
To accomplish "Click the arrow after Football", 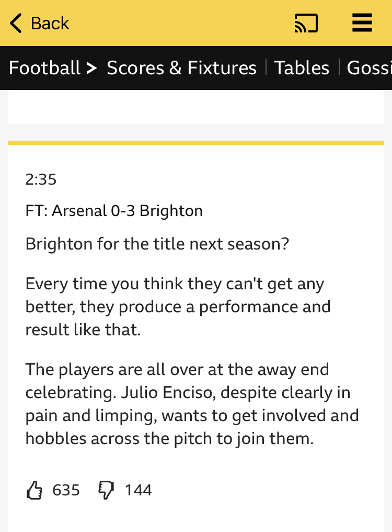I will (91, 68).
